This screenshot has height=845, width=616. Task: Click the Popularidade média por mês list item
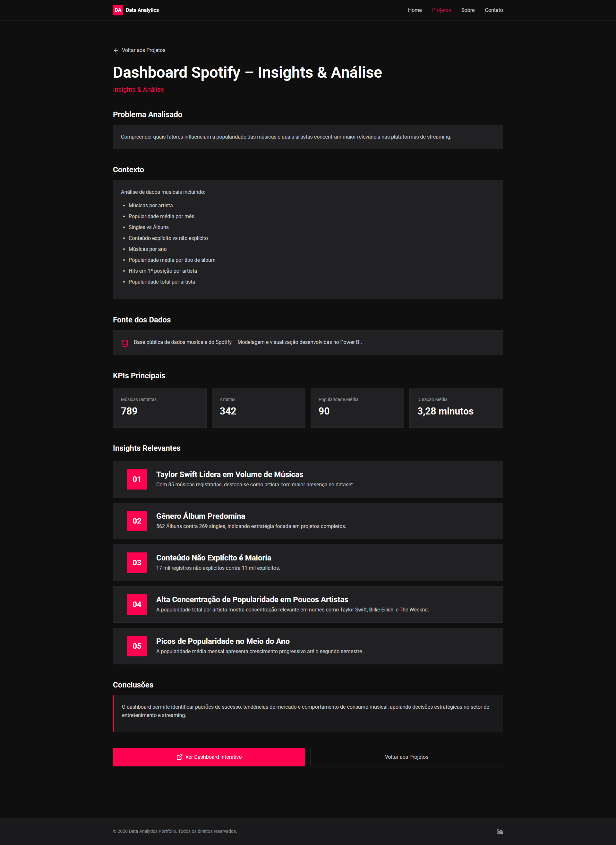coord(161,216)
